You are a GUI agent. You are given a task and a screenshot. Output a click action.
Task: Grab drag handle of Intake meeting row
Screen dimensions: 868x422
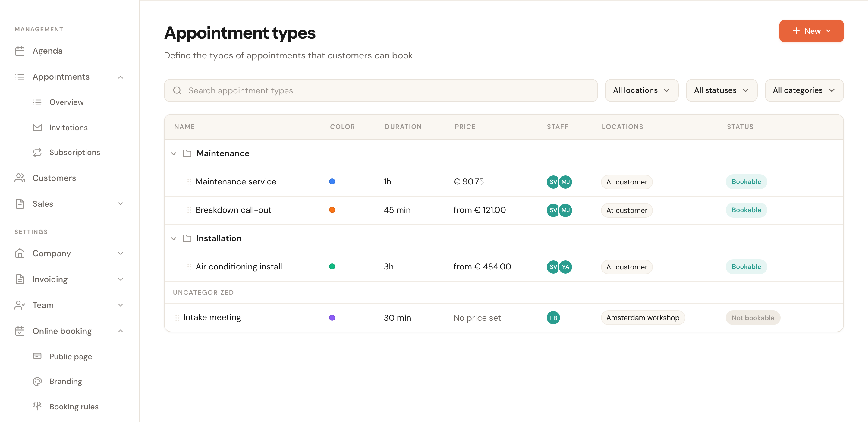tap(177, 317)
